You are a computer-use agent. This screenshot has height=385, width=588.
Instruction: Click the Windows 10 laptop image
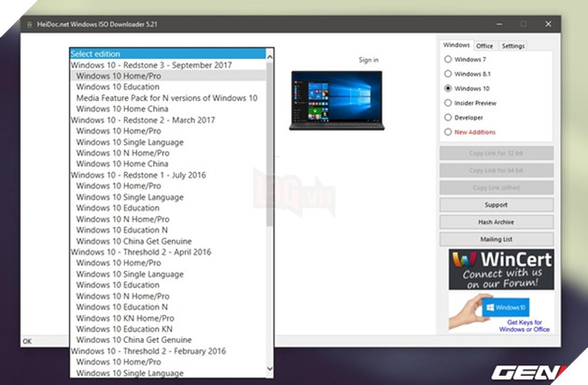(337, 101)
